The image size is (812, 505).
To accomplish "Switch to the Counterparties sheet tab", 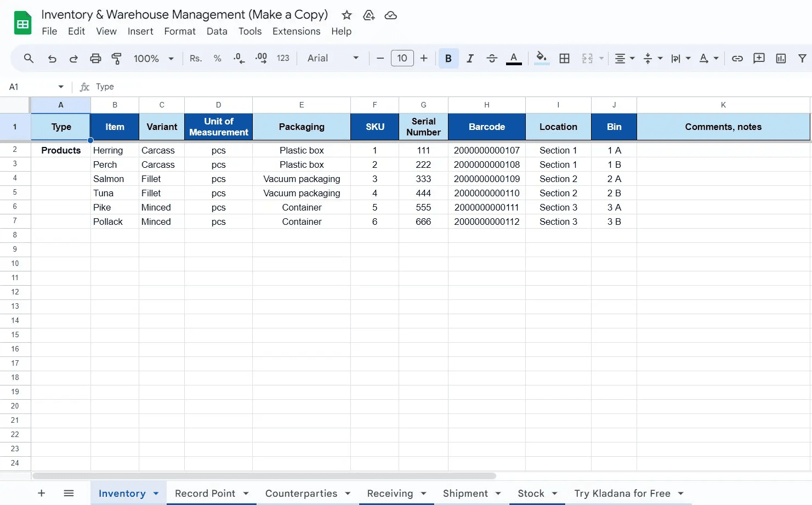I will [x=301, y=493].
